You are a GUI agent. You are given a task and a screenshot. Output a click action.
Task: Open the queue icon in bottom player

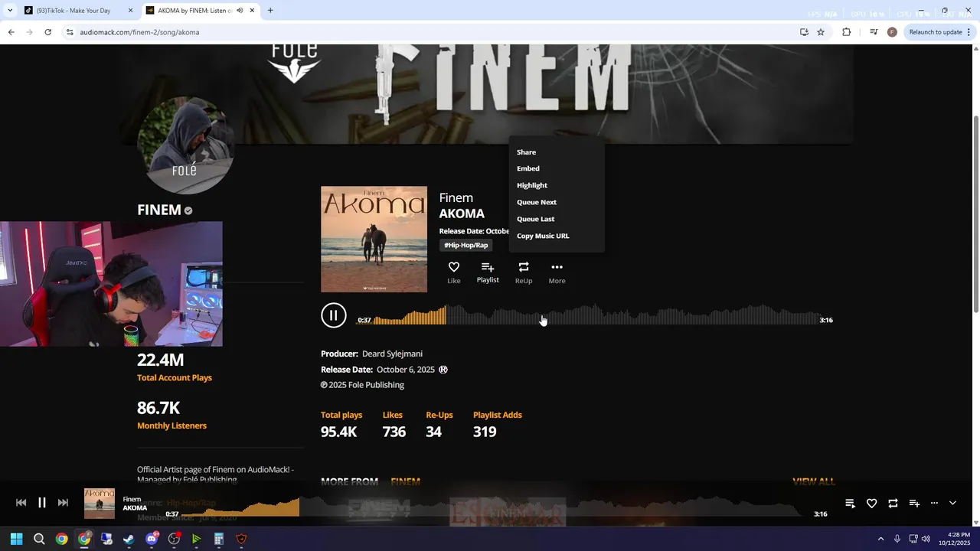tap(850, 503)
